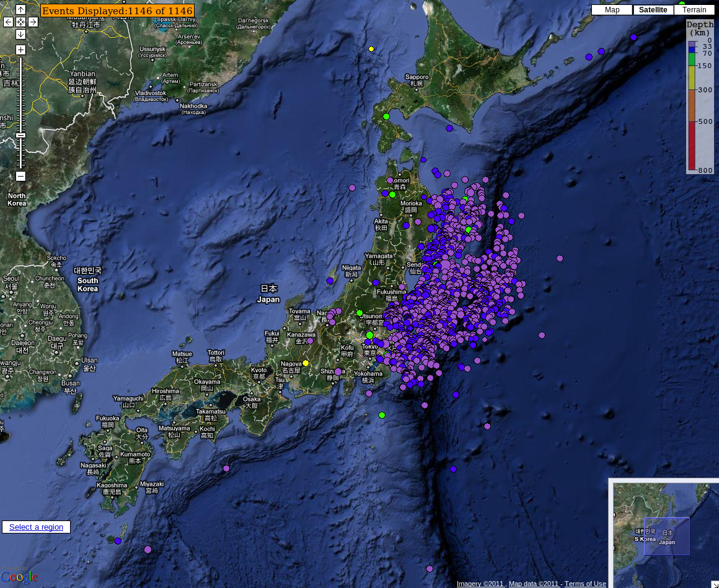This screenshot has height=588, width=719.
Task: Open the Terms of Use link
Action: click(585, 584)
